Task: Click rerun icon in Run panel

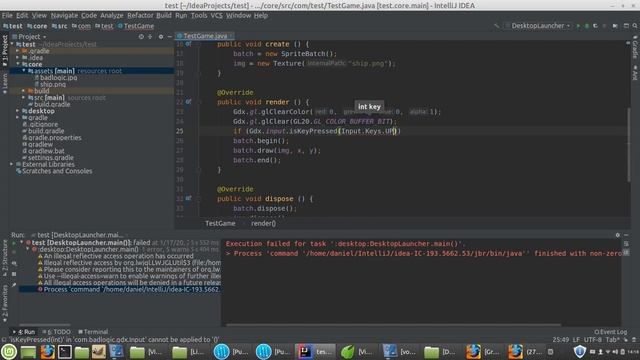Action: pyautogui.click(x=14, y=242)
